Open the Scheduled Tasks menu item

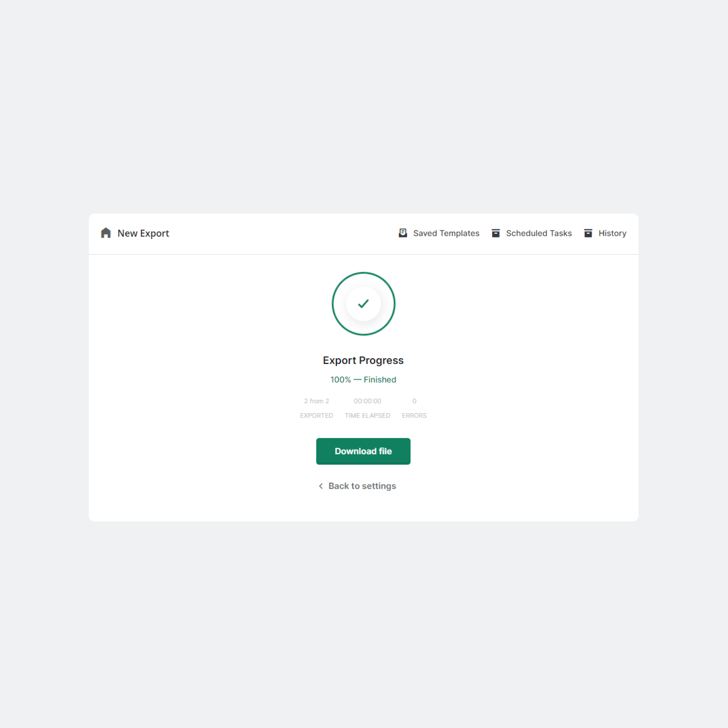tap(532, 233)
